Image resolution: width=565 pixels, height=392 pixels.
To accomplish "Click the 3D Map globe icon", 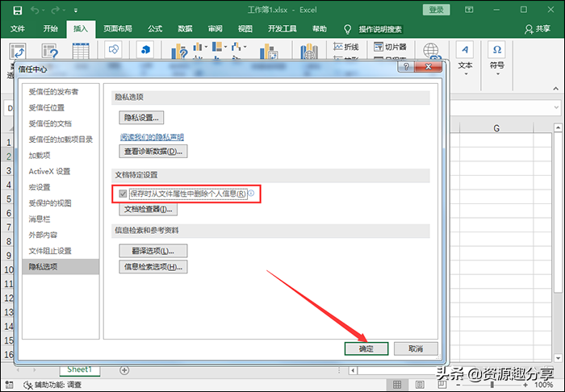I will click(x=309, y=52).
